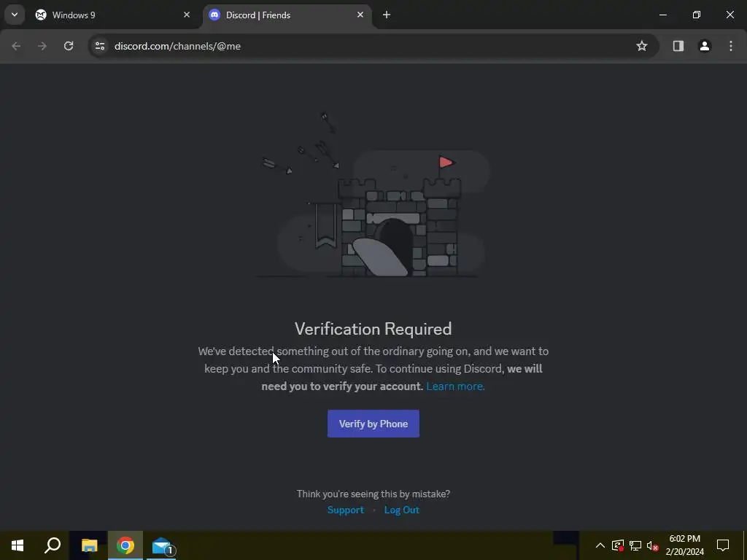Click the security alert tray icon
This screenshot has height=560, width=747.
point(618,545)
